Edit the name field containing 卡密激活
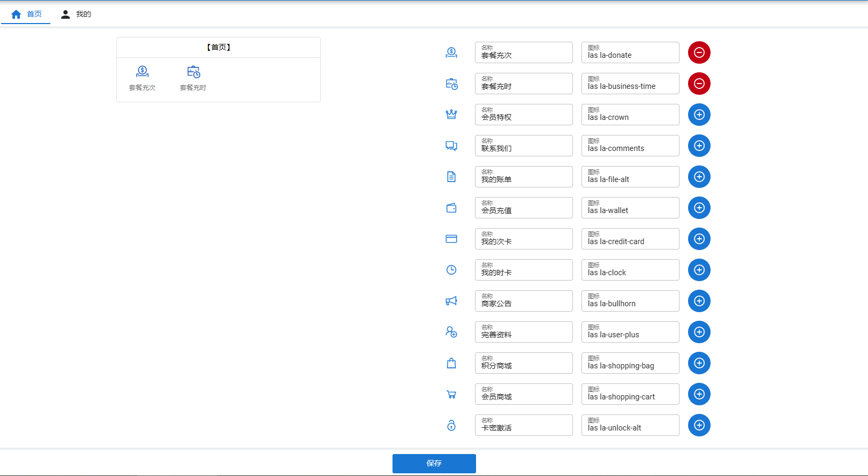 coord(524,425)
